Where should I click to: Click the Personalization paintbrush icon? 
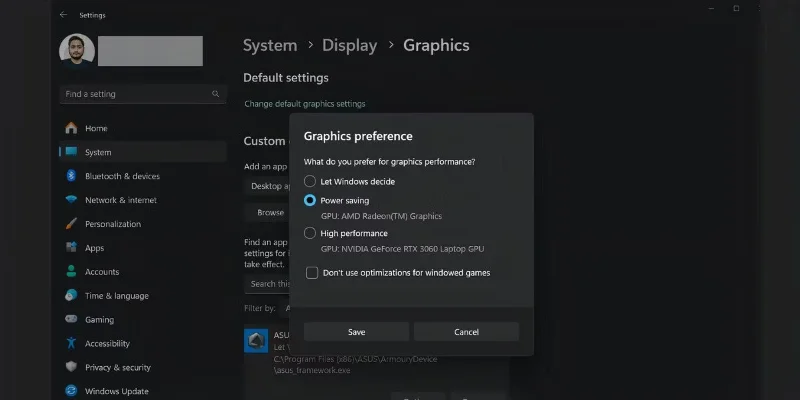71,224
